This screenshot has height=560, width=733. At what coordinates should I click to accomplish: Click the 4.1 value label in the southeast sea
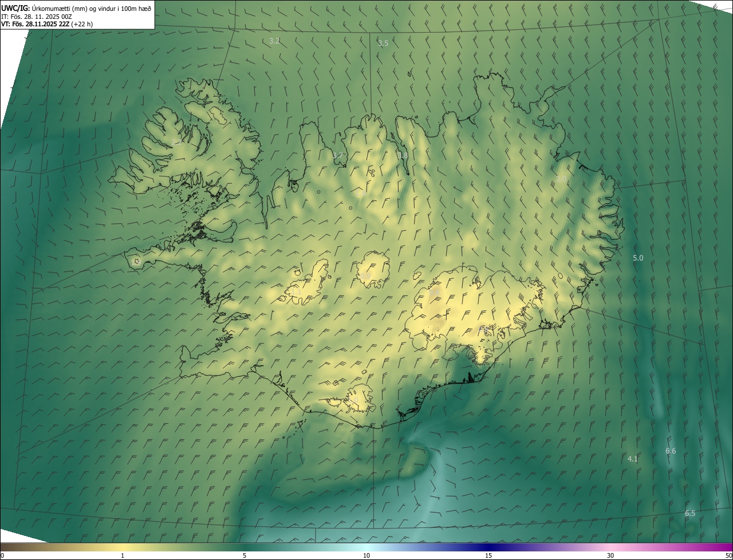tap(633, 459)
